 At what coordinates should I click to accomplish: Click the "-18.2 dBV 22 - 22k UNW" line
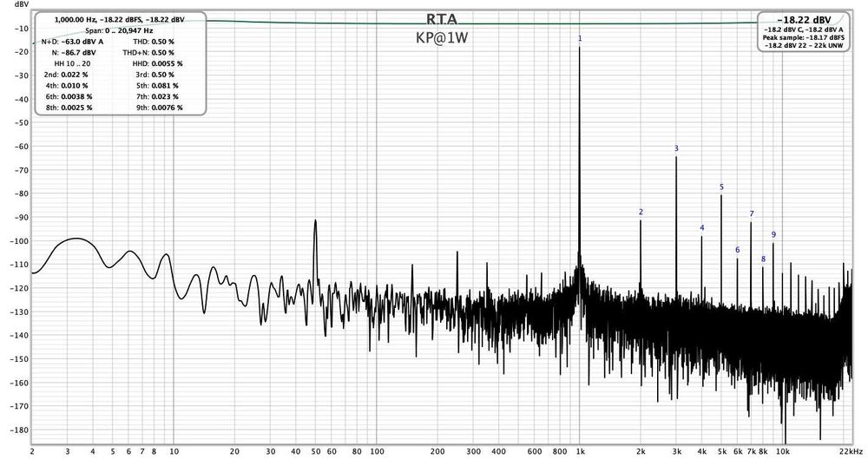pos(804,46)
